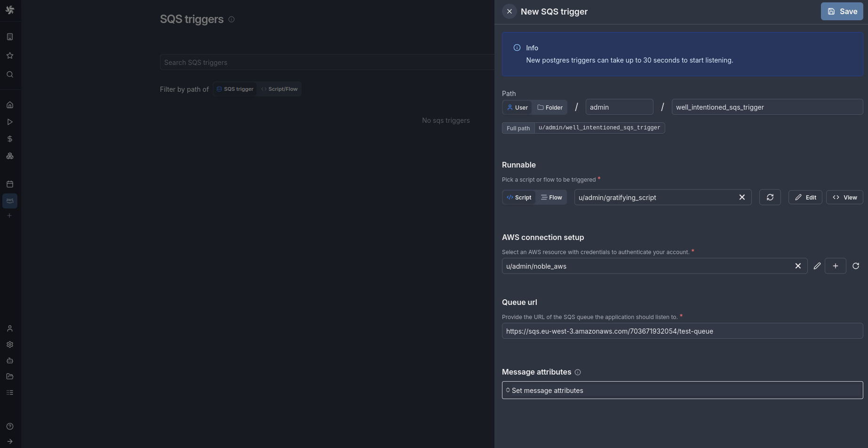
Task: Edit the selected script
Action: click(805, 197)
